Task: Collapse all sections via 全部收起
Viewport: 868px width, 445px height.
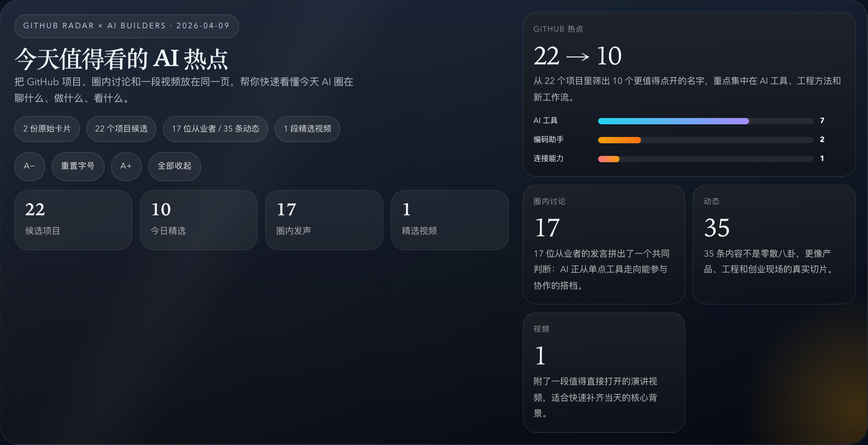Action: tap(174, 166)
